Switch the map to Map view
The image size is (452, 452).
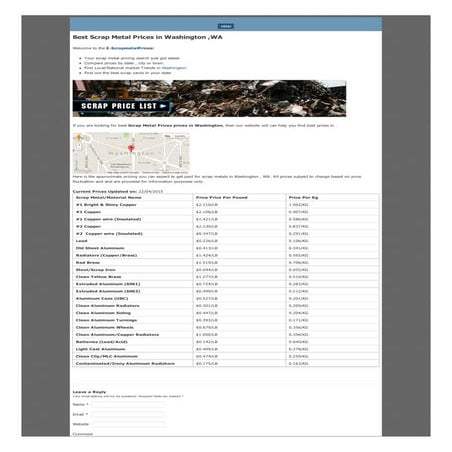[168, 136]
